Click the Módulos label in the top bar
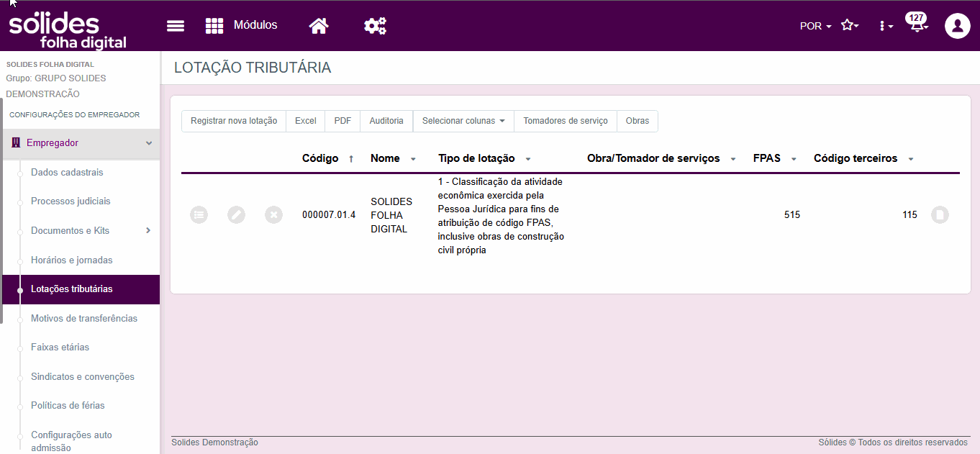The height and width of the screenshot is (454, 980). (x=255, y=25)
